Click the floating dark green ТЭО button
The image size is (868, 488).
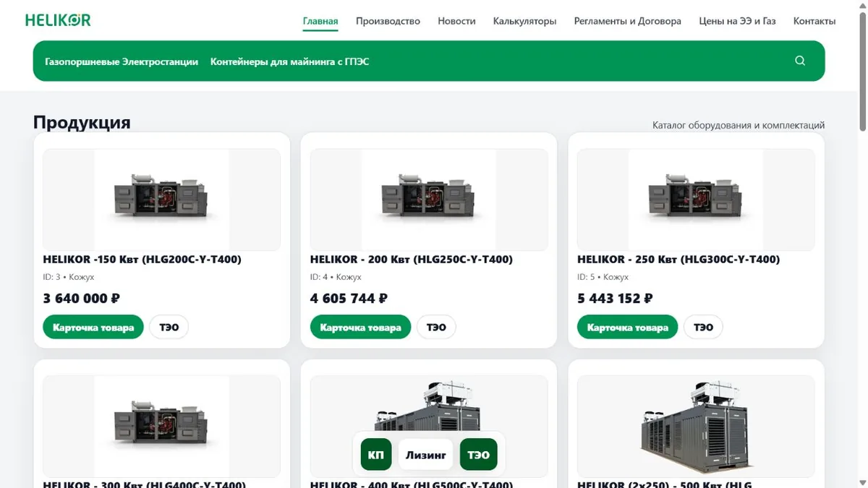click(478, 455)
